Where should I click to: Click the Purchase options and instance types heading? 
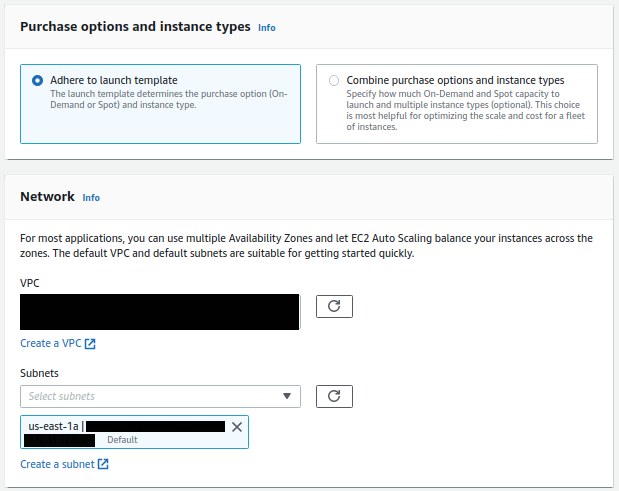point(135,27)
